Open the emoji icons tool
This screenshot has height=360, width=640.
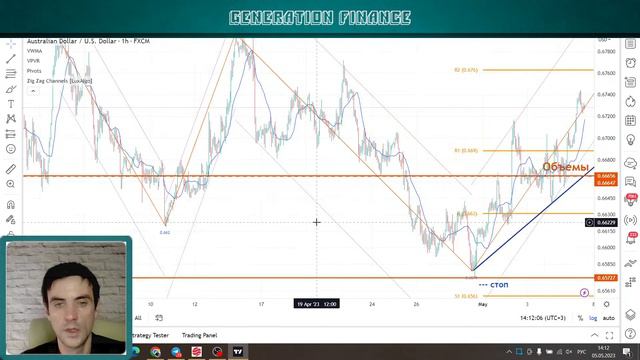(11, 149)
